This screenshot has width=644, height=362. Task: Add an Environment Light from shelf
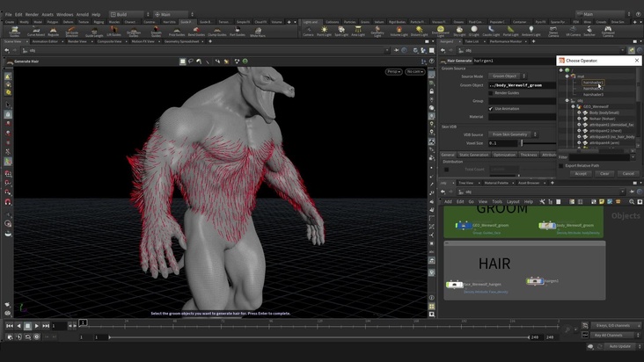[x=440, y=31]
